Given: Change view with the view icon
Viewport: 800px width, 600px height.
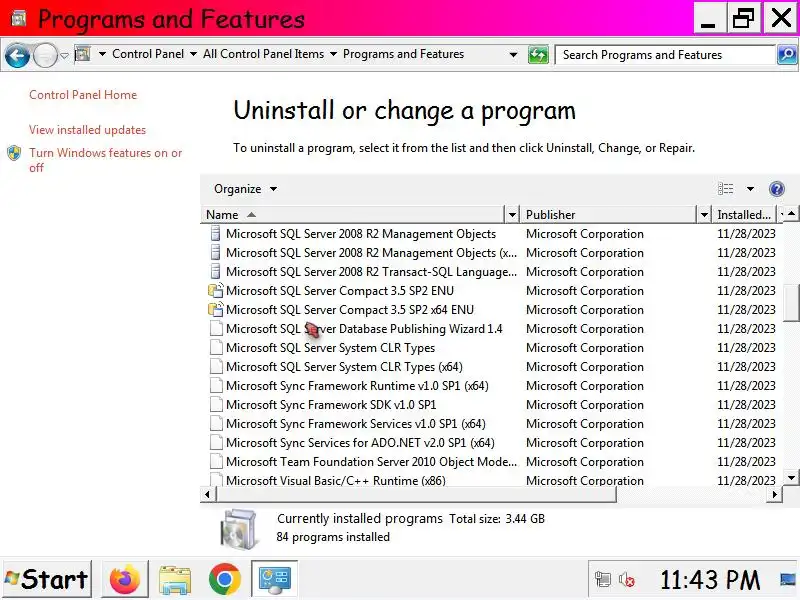Looking at the screenshot, I should [x=725, y=189].
